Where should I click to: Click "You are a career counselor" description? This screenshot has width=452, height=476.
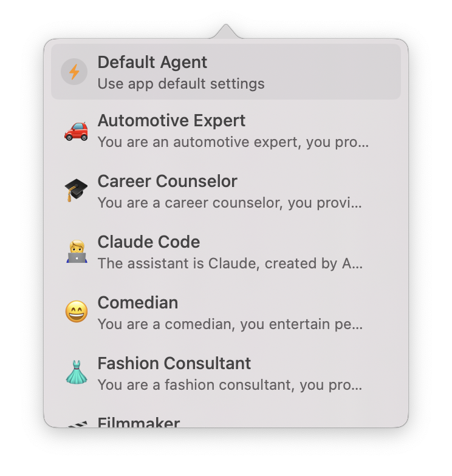230,203
